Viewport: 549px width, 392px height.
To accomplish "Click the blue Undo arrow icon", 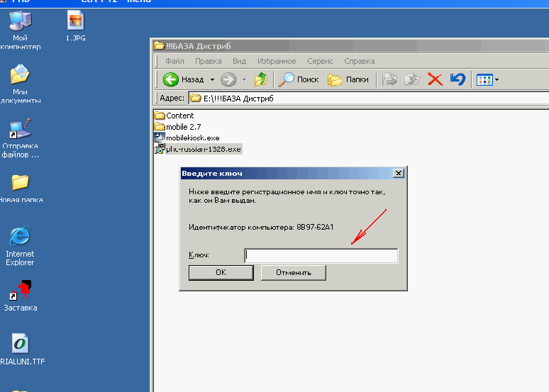I will (x=457, y=79).
